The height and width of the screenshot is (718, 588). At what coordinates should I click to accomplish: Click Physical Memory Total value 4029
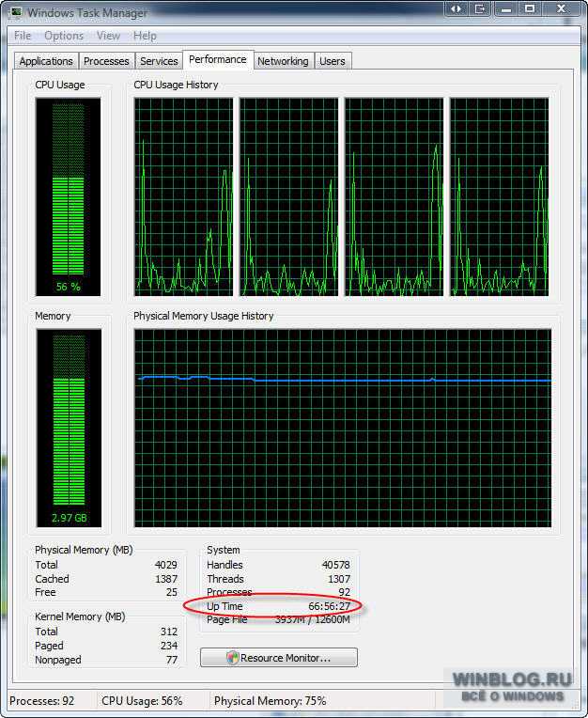click(x=165, y=565)
